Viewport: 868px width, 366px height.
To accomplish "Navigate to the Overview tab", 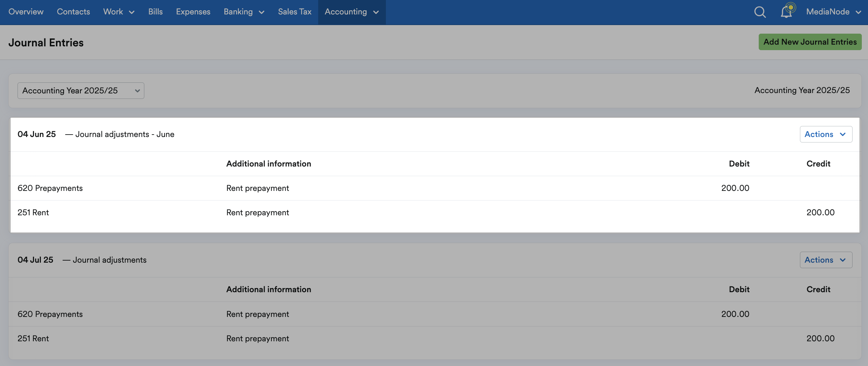I will tap(26, 12).
